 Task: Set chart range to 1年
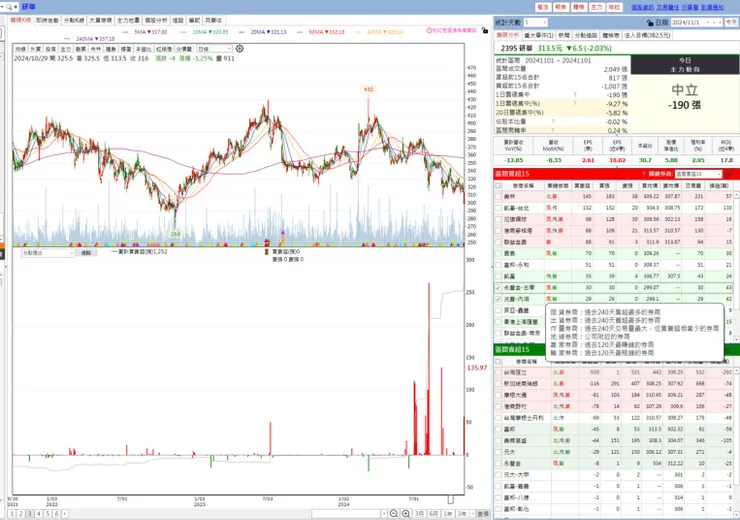(447, 513)
